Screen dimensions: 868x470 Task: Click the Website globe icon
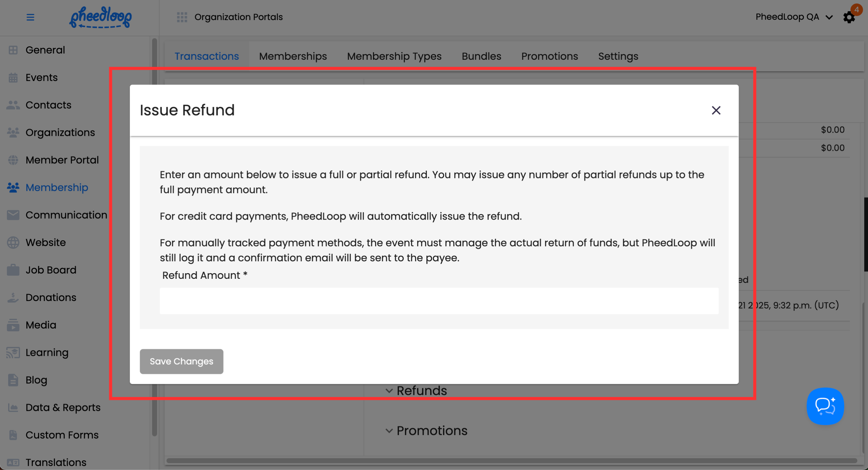13,243
